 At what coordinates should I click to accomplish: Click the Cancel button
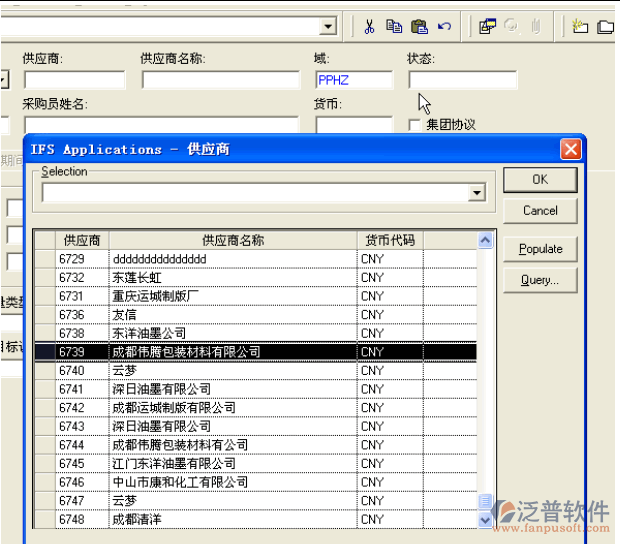point(540,210)
